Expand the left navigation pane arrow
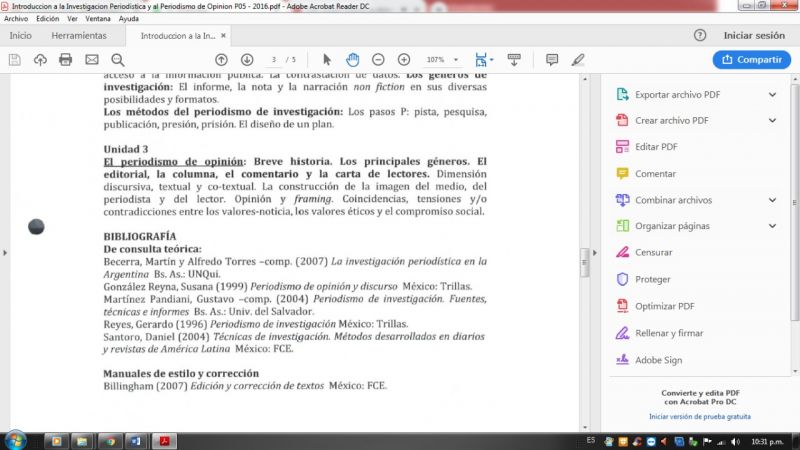 pos(5,253)
